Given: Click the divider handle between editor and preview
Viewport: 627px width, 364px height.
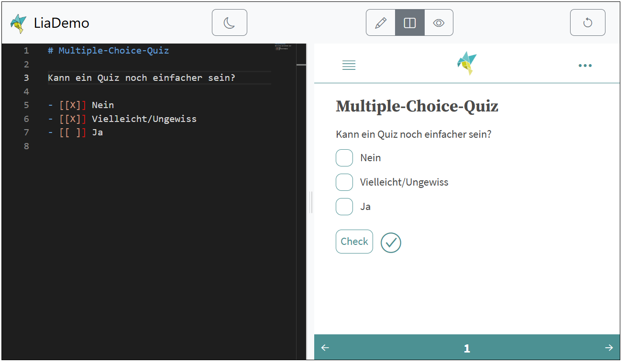Looking at the screenshot, I should (x=311, y=202).
